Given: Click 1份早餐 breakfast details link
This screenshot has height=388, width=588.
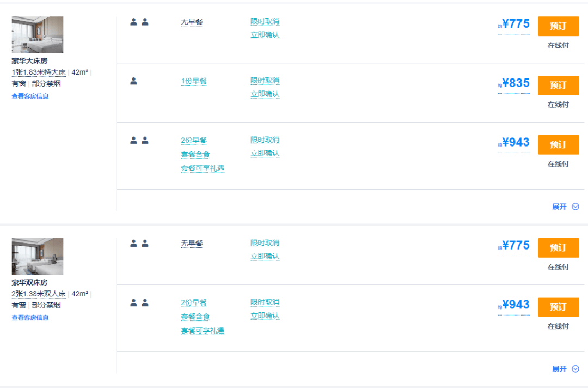Looking at the screenshot, I should pyautogui.click(x=194, y=81).
